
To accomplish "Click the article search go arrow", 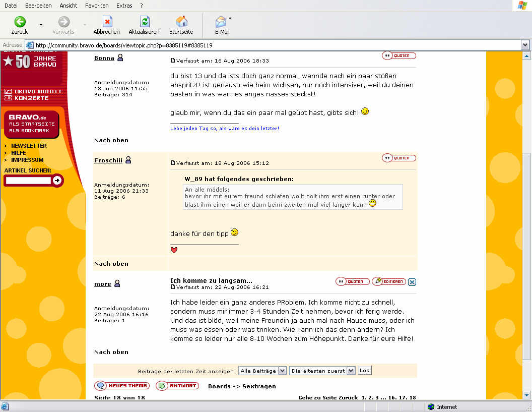I will pos(57,180).
